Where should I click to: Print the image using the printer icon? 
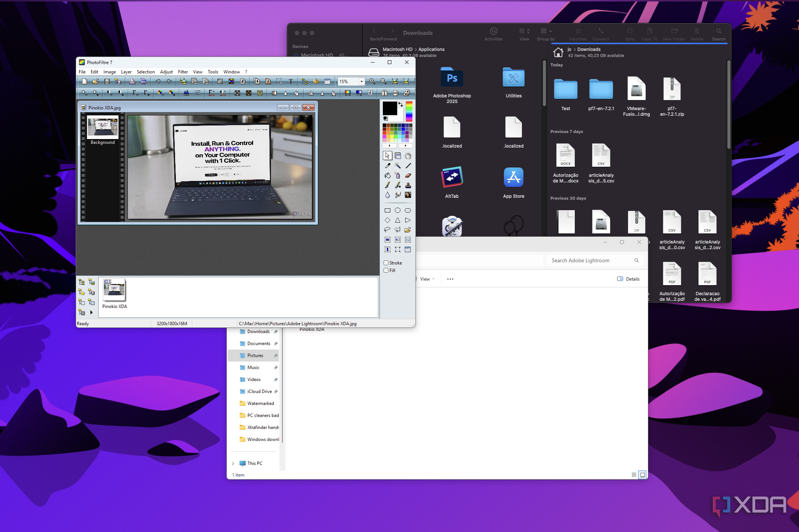132,81
